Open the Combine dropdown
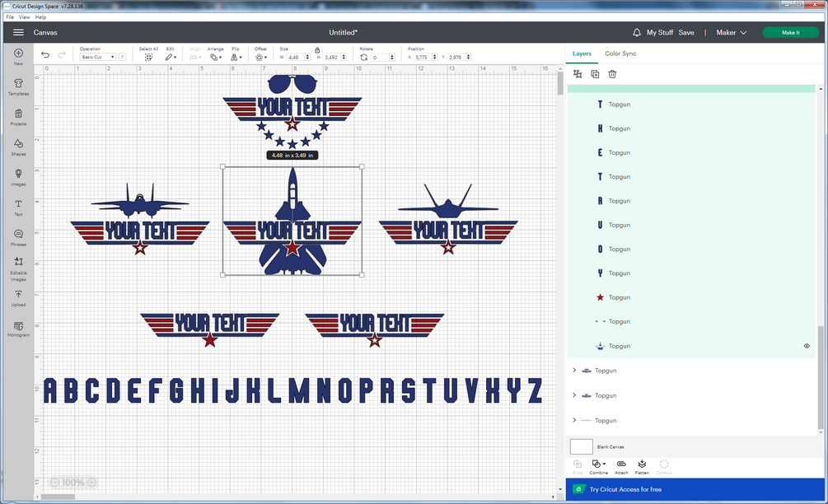 599,467
